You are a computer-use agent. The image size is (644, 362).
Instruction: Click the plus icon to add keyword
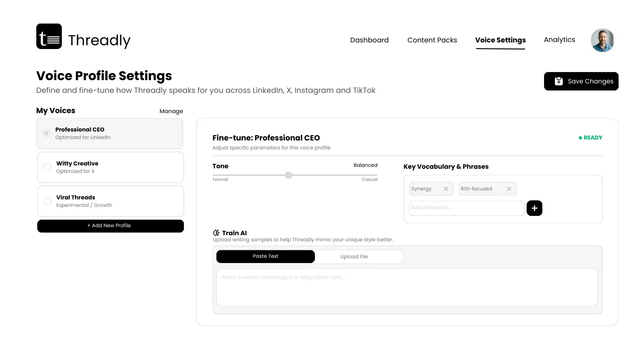(534, 208)
